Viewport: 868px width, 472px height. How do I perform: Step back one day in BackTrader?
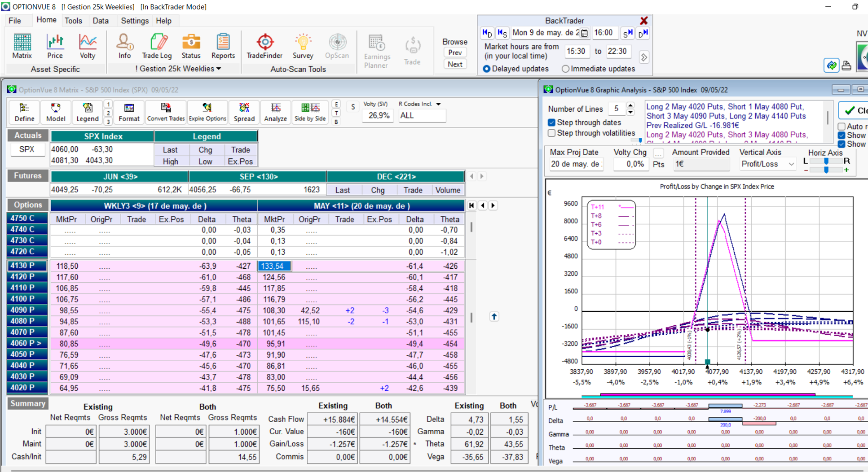(487, 33)
